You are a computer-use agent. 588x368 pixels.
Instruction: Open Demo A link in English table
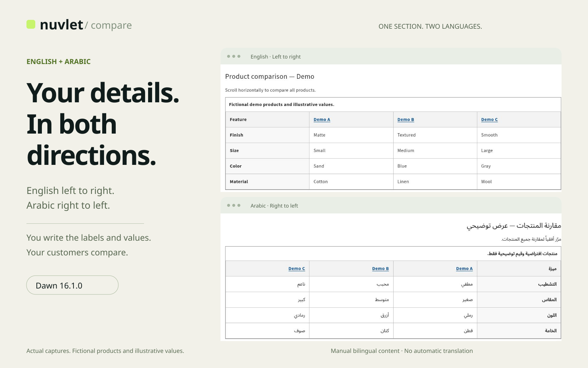322,120
